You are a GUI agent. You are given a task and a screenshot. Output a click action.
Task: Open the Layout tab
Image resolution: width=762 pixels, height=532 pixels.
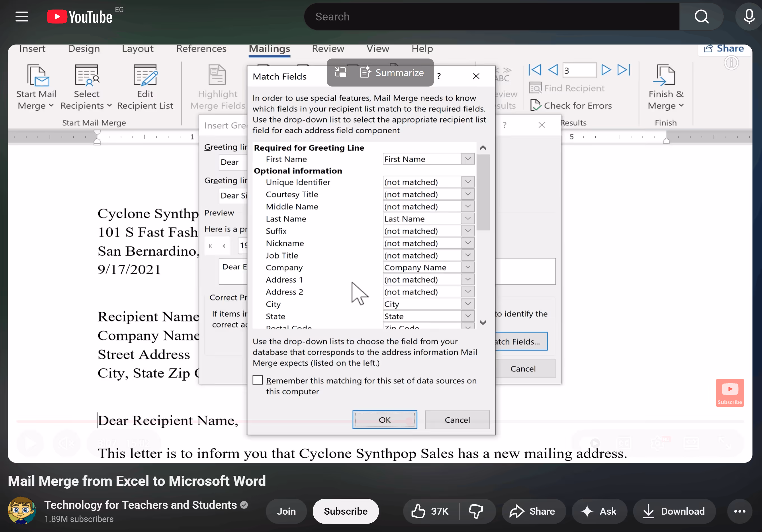coord(137,49)
